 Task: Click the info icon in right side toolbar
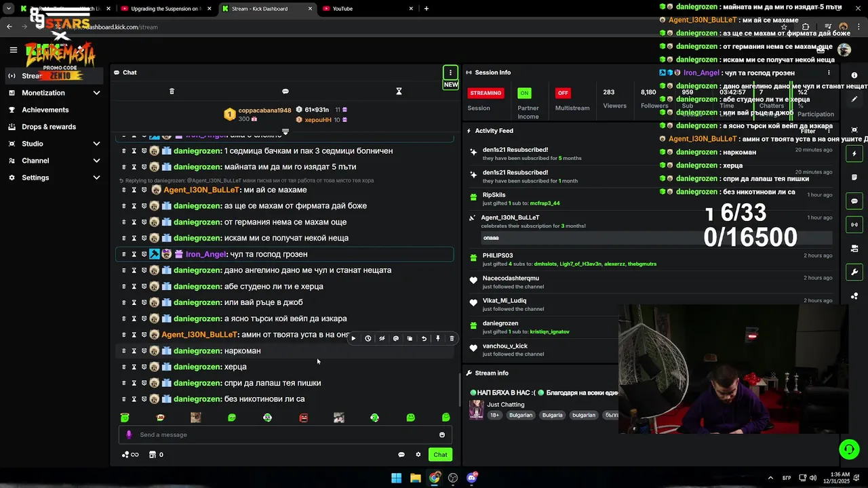(854, 75)
